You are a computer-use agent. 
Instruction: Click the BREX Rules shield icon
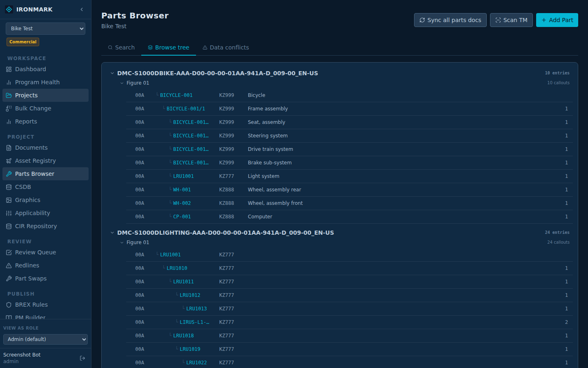coord(9,305)
